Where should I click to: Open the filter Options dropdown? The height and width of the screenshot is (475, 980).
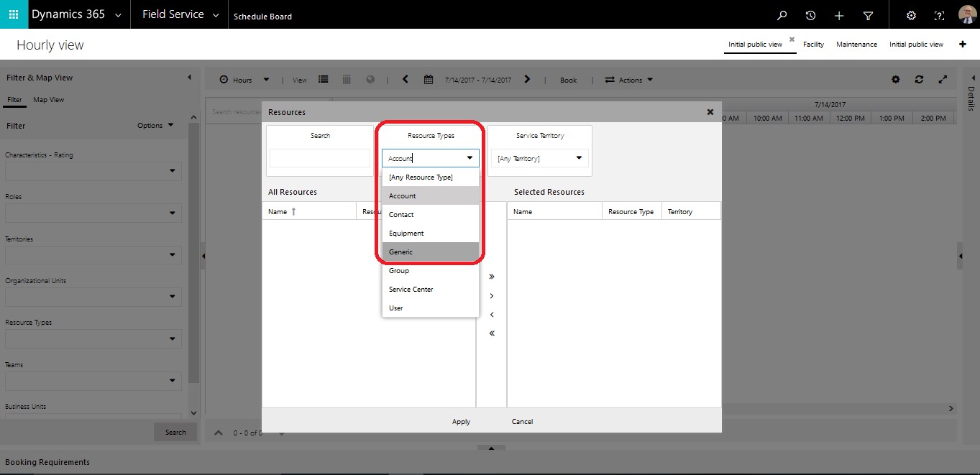click(x=156, y=126)
